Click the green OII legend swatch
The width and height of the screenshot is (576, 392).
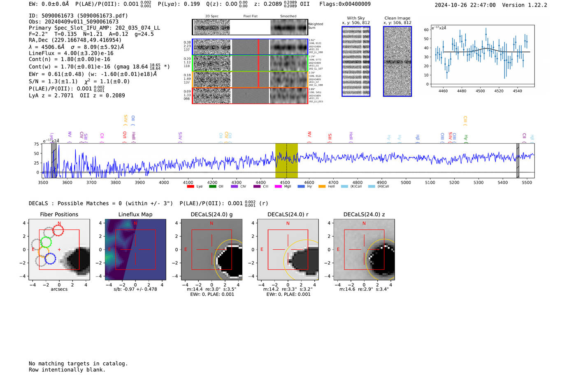[x=212, y=186]
